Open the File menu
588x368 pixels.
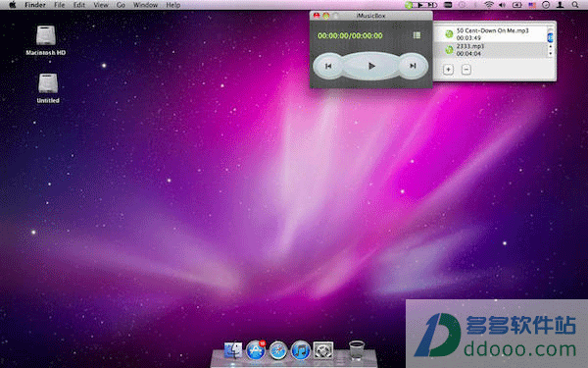59,5
